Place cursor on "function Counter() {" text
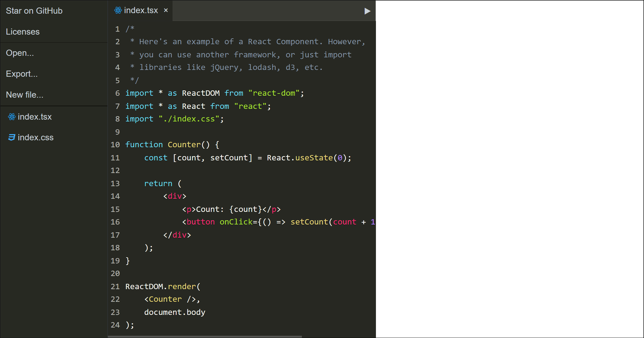The height and width of the screenshot is (338, 644). tap(172, 145)
